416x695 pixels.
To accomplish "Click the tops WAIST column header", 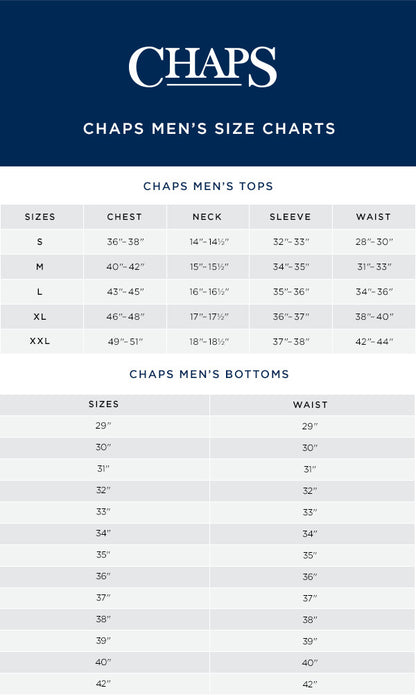I will [x=373, y=217].
